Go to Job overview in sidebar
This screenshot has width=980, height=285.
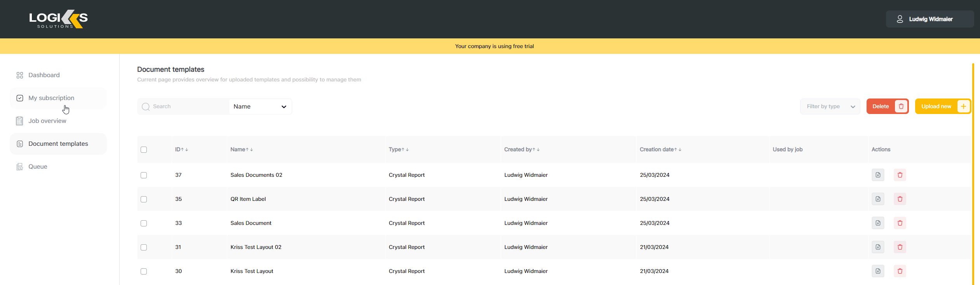47,121
